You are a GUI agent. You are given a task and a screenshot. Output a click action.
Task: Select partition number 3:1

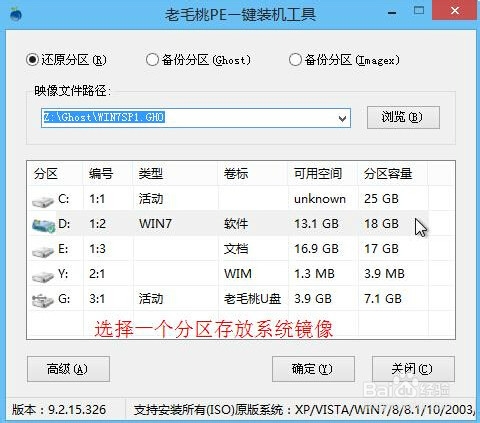[x=97, y=299]
